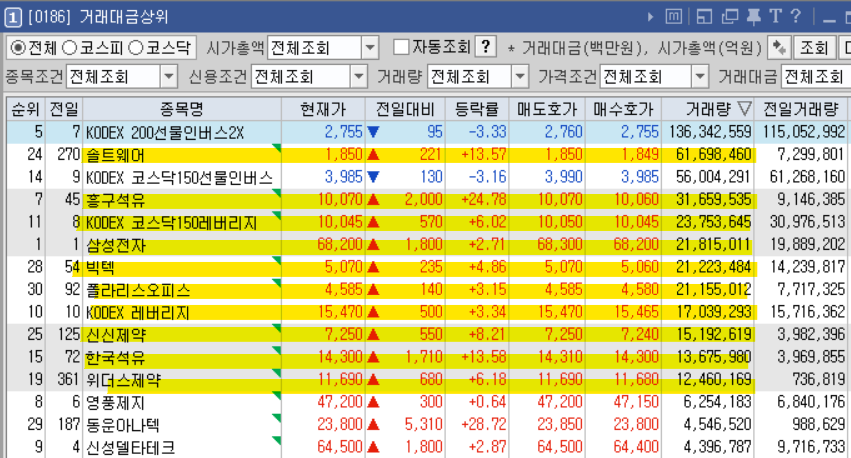
Task: Click the 2,760 ask price cell
Action: (563, 132)
